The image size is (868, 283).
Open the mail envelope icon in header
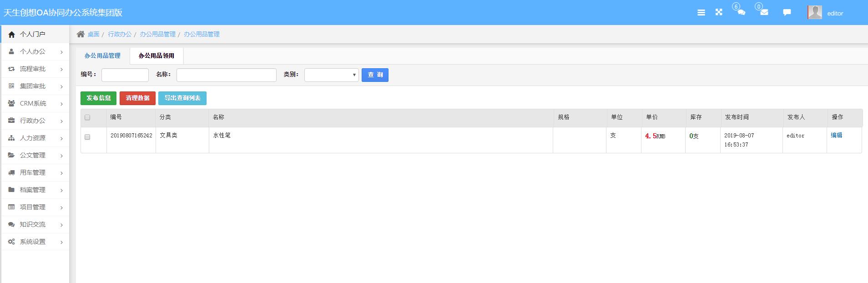[x=764, y=12]
